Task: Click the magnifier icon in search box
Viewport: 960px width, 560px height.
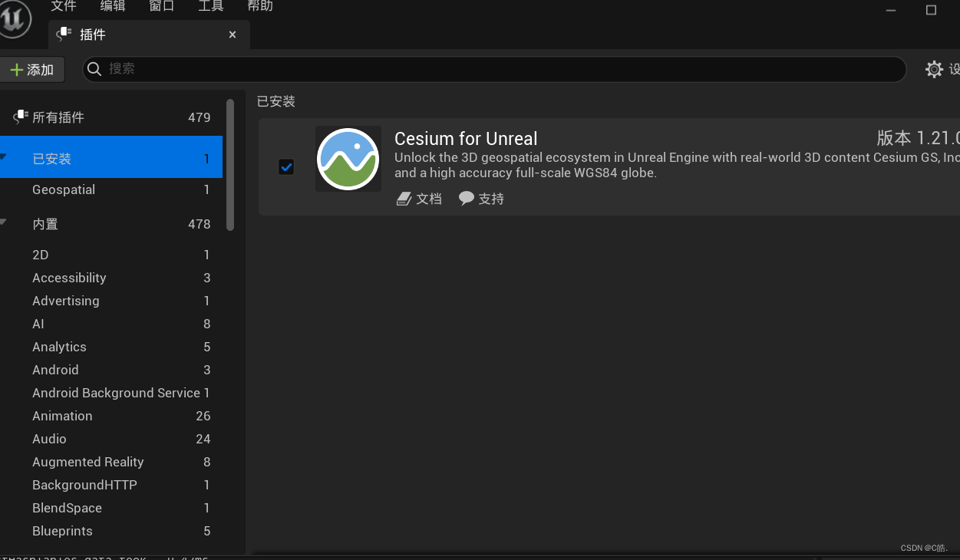Action: pyautogui.click(x=94, y=69)
